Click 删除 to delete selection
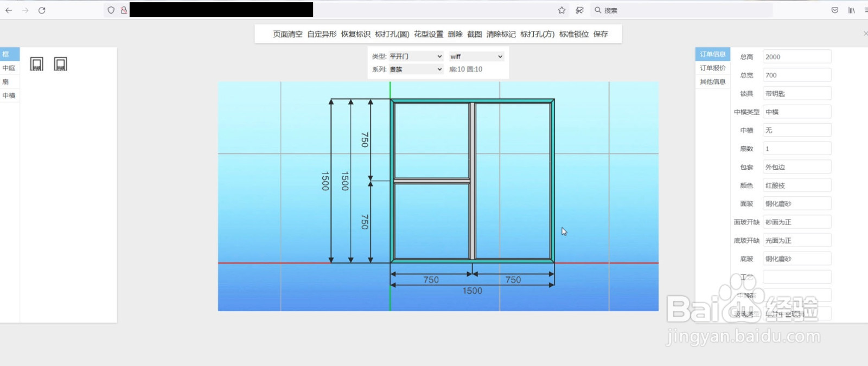The image size is (868, 366). click(x=455, y=34)
